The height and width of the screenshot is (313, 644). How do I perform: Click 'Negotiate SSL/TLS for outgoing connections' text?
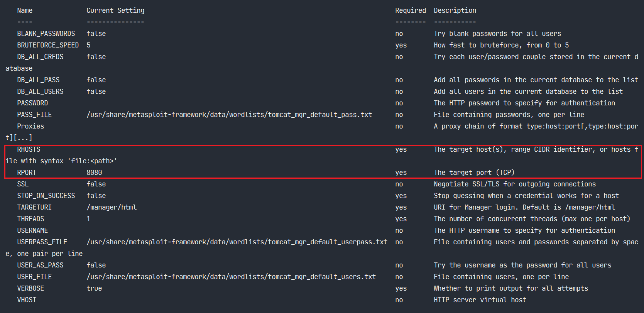[515, 184]
